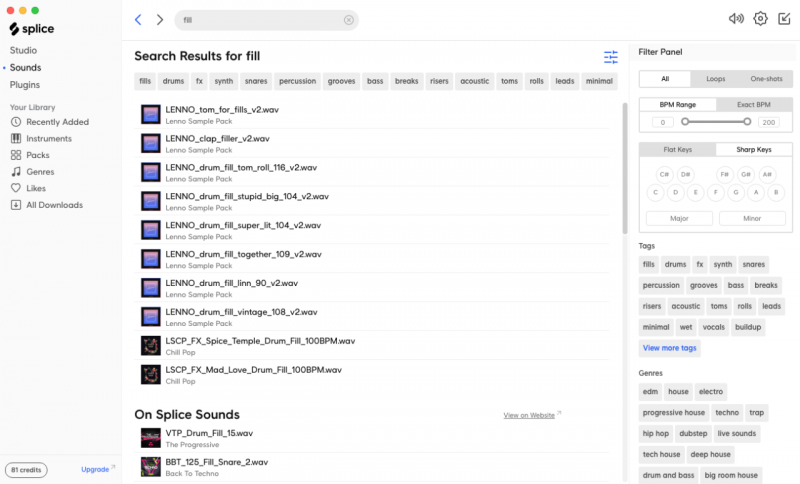This screenshot has width=800, height=484.
Task: Select the progressive house genre
Action: click(x=673, y=413)
